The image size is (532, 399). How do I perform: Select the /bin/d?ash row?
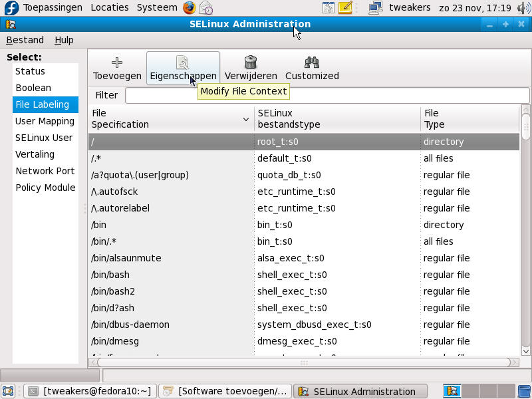[x=304, y=308]
